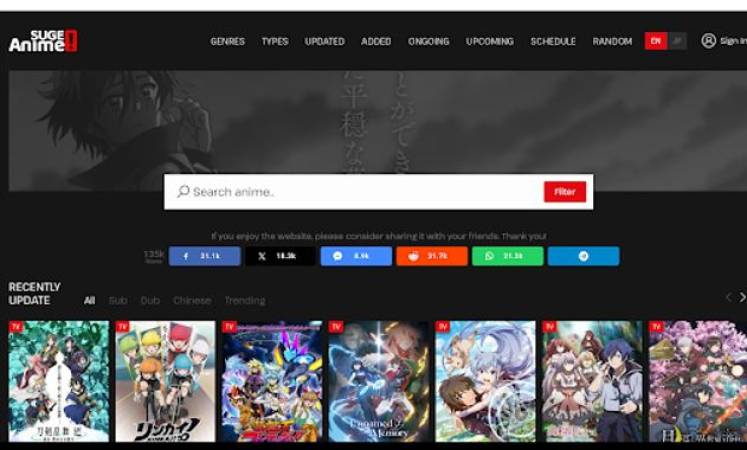Go to Added anime page

pyautogui.click(x=376, y=41)
